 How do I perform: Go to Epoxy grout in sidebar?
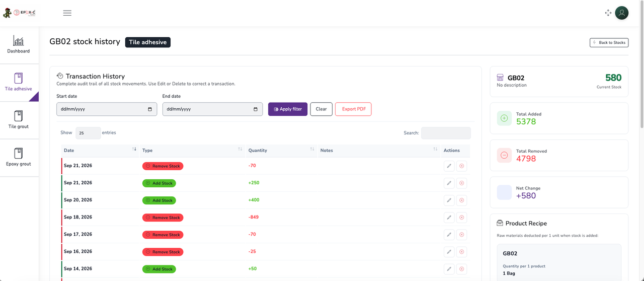pyautogui.click(x=19, y=158)
